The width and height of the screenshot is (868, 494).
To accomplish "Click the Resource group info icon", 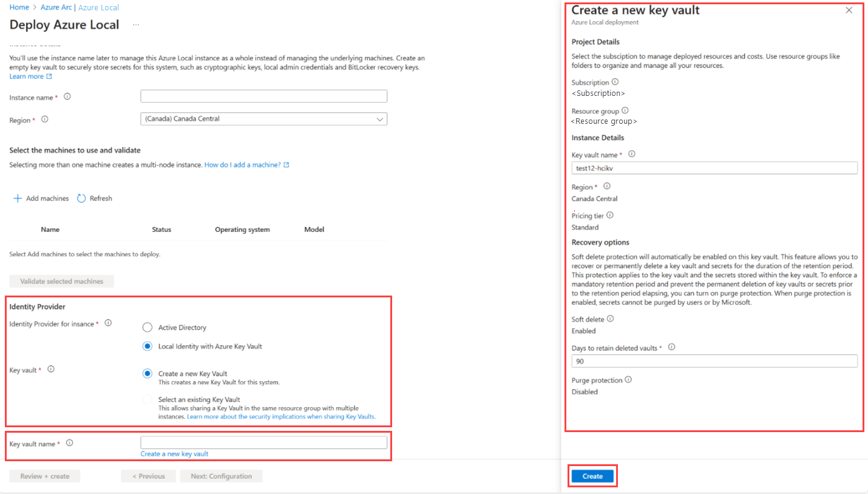I will click(x=625, y=111).
